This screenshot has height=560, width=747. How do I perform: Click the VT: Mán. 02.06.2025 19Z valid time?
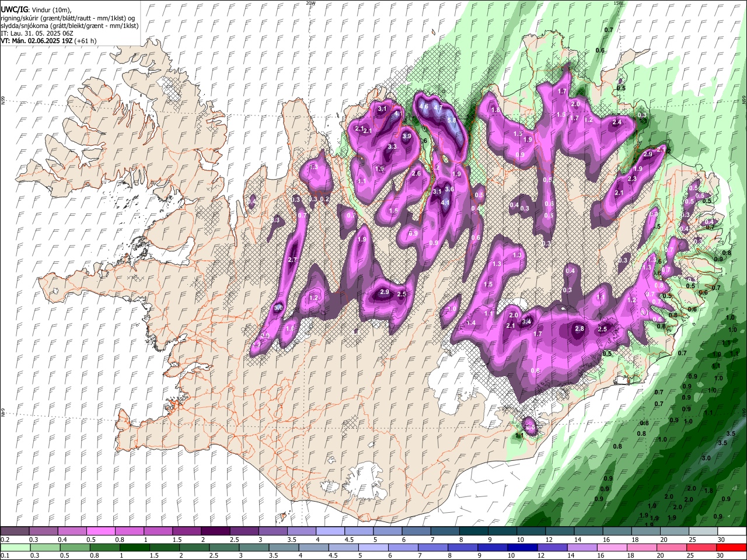tap(37, 41)
